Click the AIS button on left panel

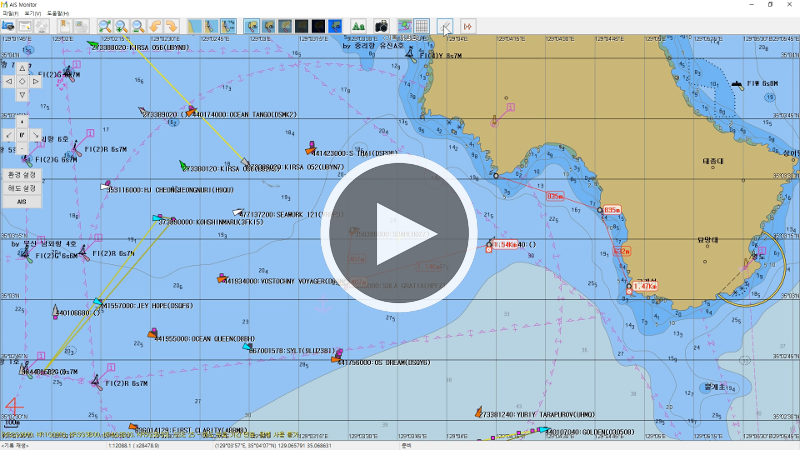[x=22, y=201]
